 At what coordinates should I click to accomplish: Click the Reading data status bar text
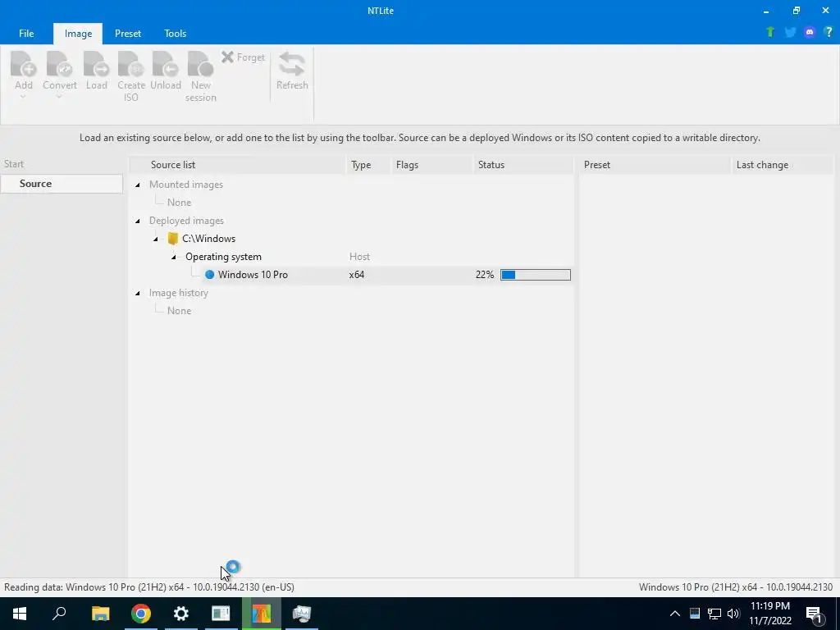click(x=149, y=587)
